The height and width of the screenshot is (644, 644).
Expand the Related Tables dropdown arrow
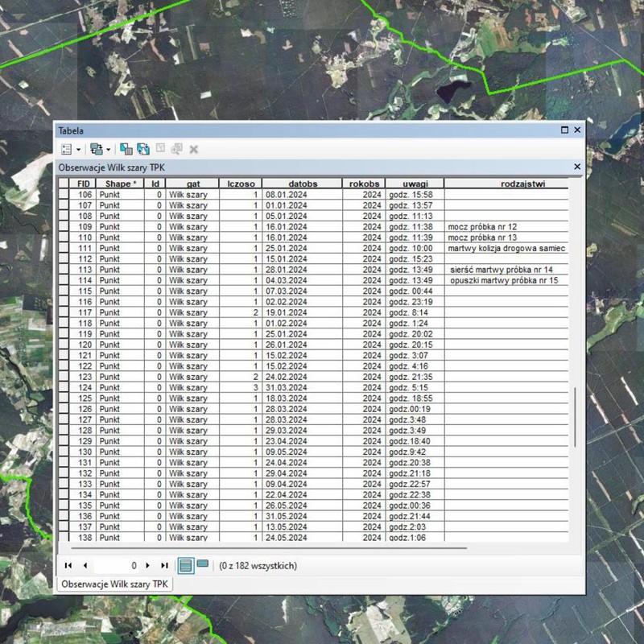[x=108, y=150]
